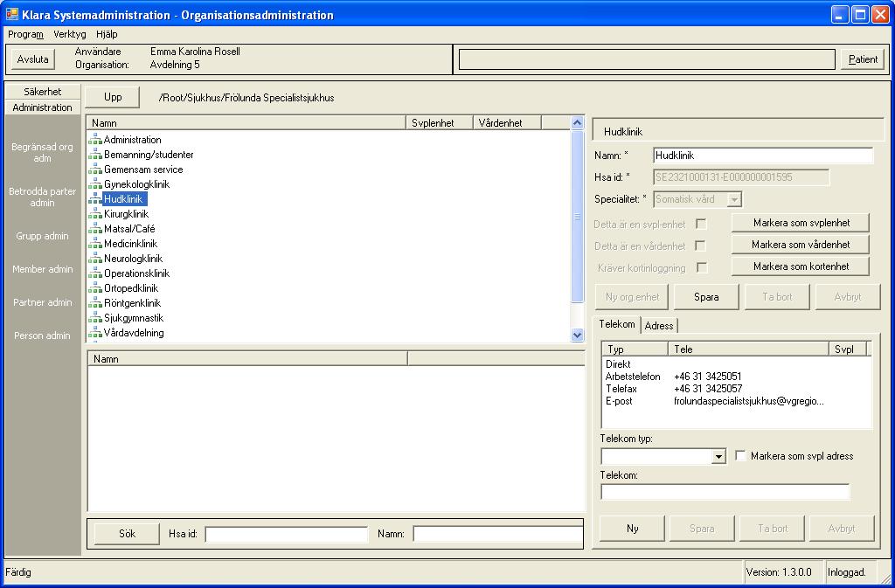Click Namn header of the upper list
This screenshot has width=895, height=588.
[x=246, y=122]
